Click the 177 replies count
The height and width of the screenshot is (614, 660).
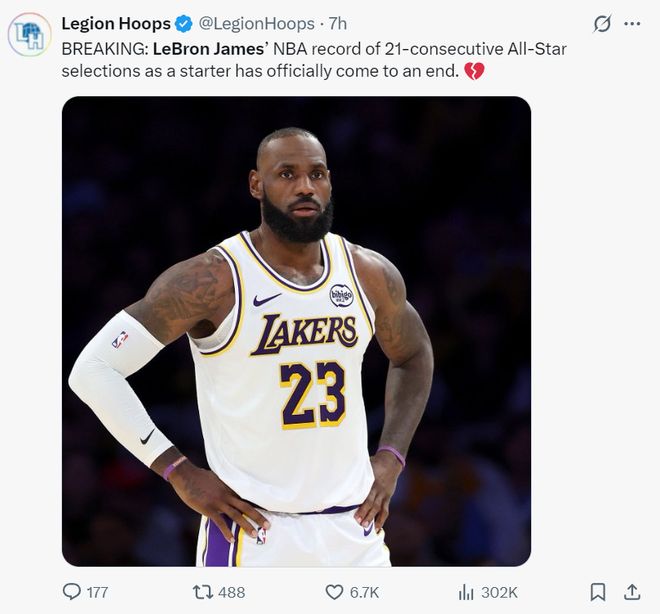[97, 593]
